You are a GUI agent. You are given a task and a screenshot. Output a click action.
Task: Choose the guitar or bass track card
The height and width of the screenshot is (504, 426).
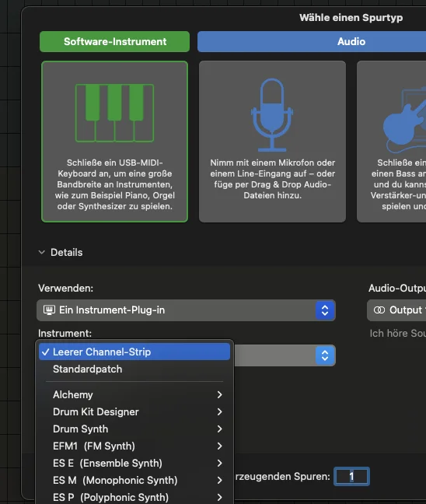coord(392,142)
